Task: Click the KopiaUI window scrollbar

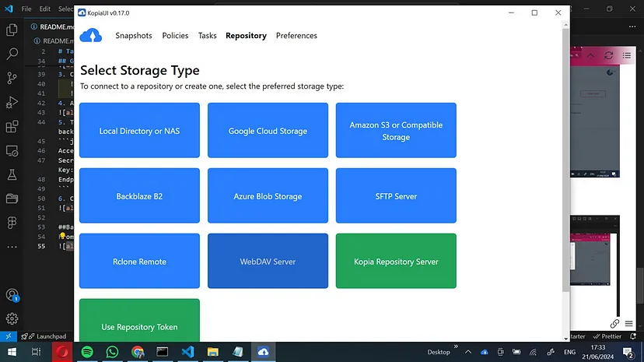Action: click(565, 156)
